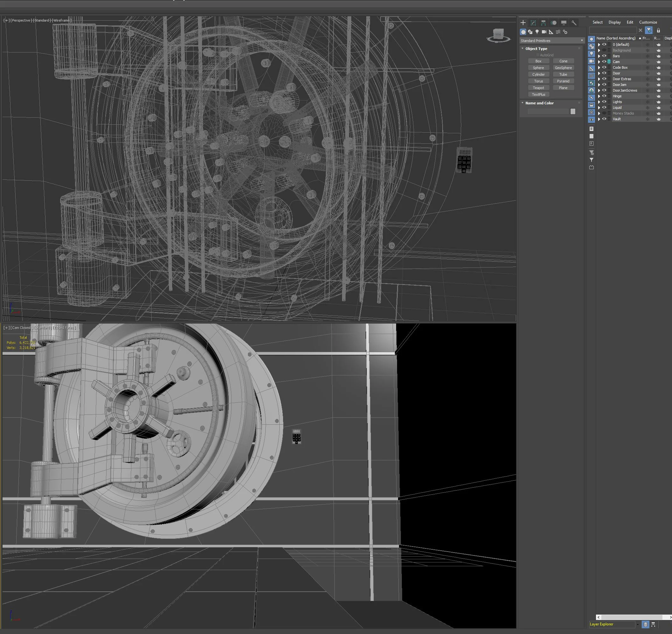Open the Hierarchy panel
This screenshot has height=634, width=672.
click(543, 23)
